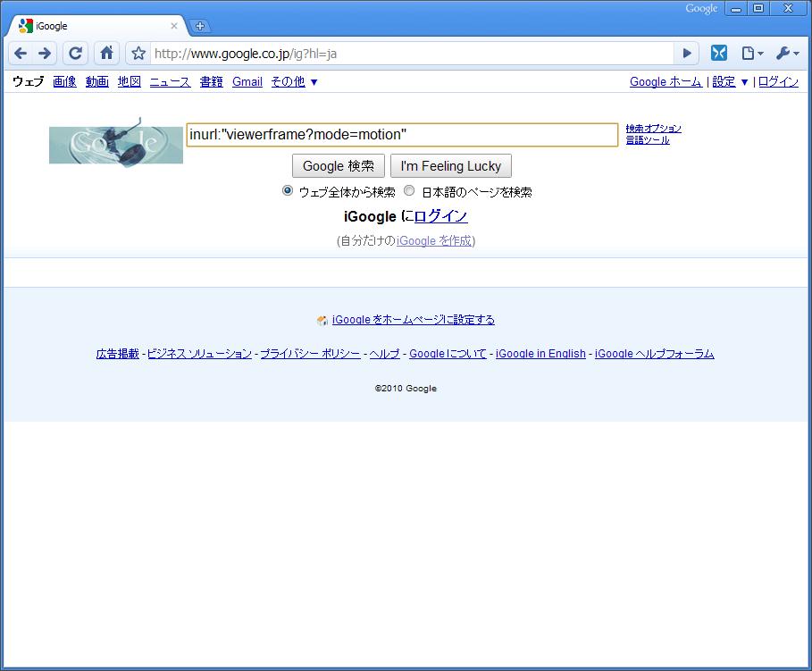Click the I'm Feeling Lucky button
The image size is (812, 671).
[450, 166]
